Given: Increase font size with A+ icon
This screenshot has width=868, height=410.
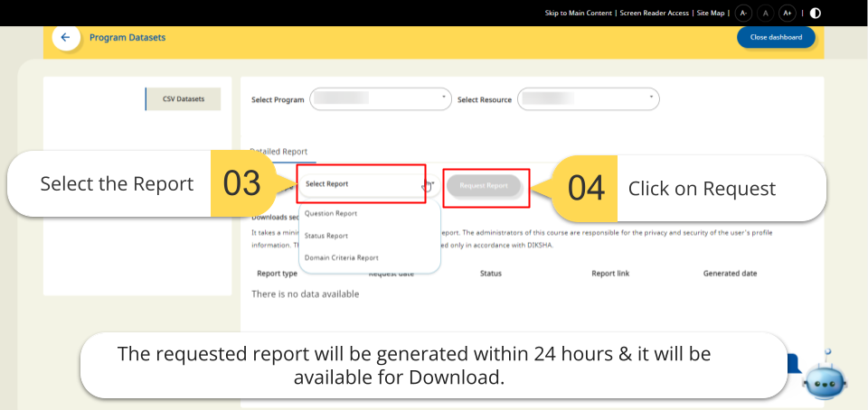Looking at the screenshot, I should 787,13.
